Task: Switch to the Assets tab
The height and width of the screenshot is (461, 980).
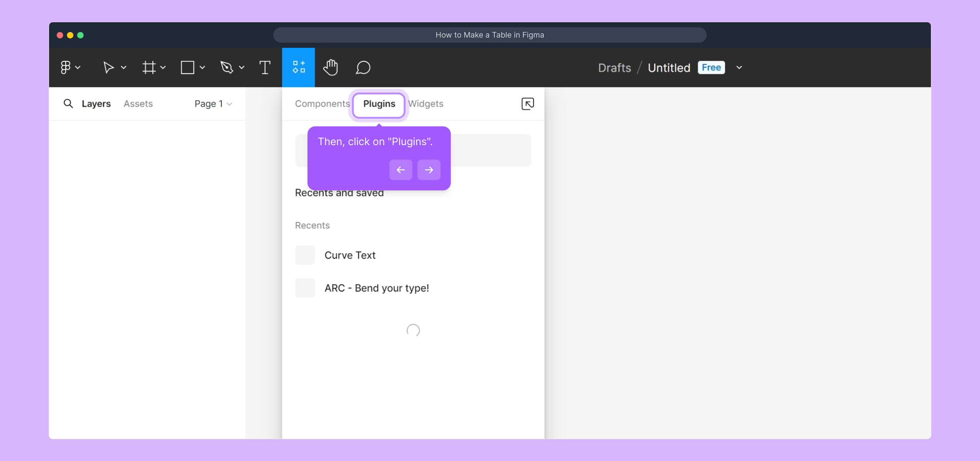Action: point(138,104)
